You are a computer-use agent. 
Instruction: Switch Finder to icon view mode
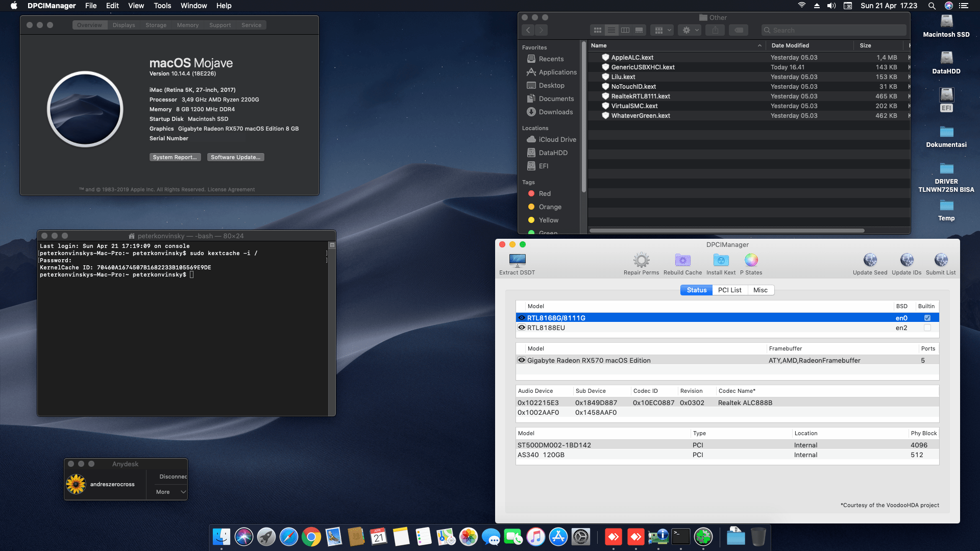coord(597,30)
